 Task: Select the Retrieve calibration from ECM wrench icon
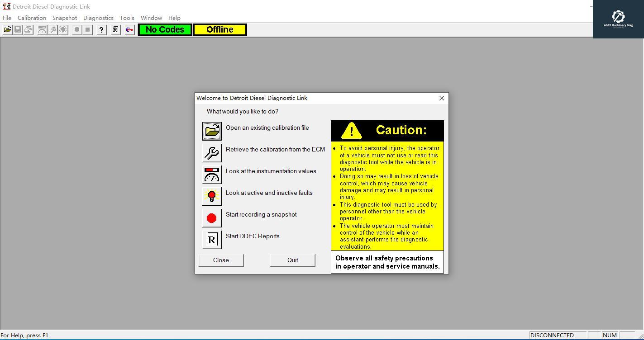click(x=211, y=152)
